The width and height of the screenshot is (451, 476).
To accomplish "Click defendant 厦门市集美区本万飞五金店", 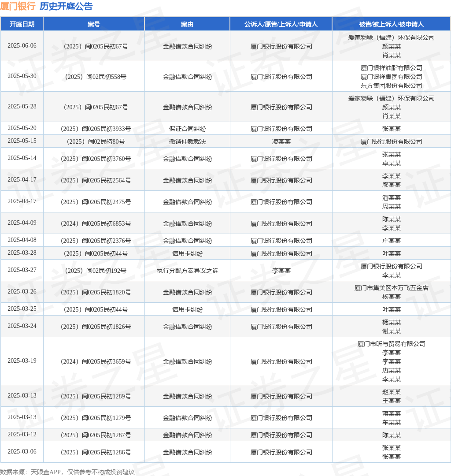I will (391, 288).
